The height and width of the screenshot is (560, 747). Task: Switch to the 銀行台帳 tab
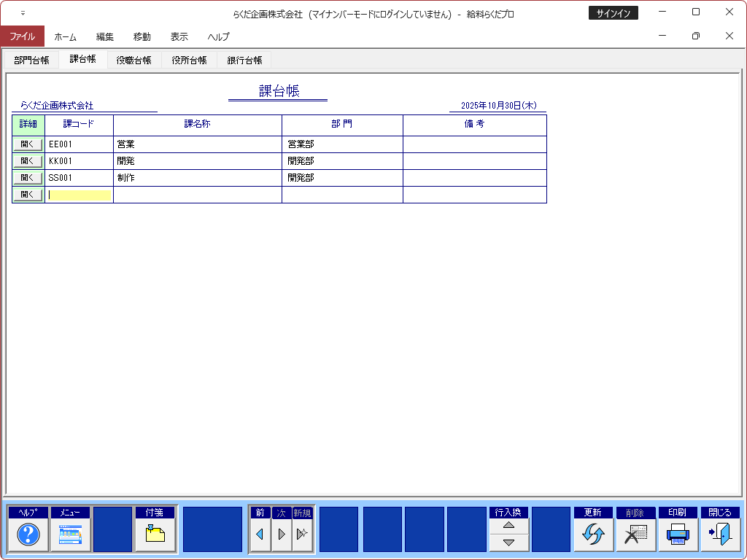pos(244,61)
